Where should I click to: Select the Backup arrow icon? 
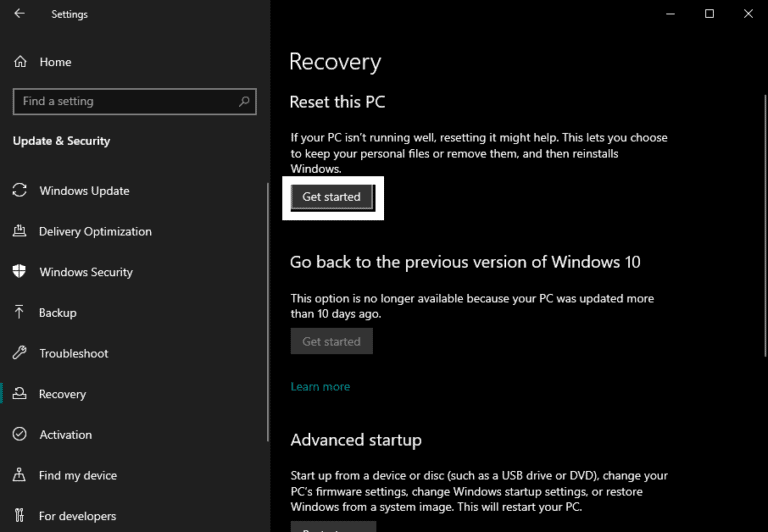19,313
